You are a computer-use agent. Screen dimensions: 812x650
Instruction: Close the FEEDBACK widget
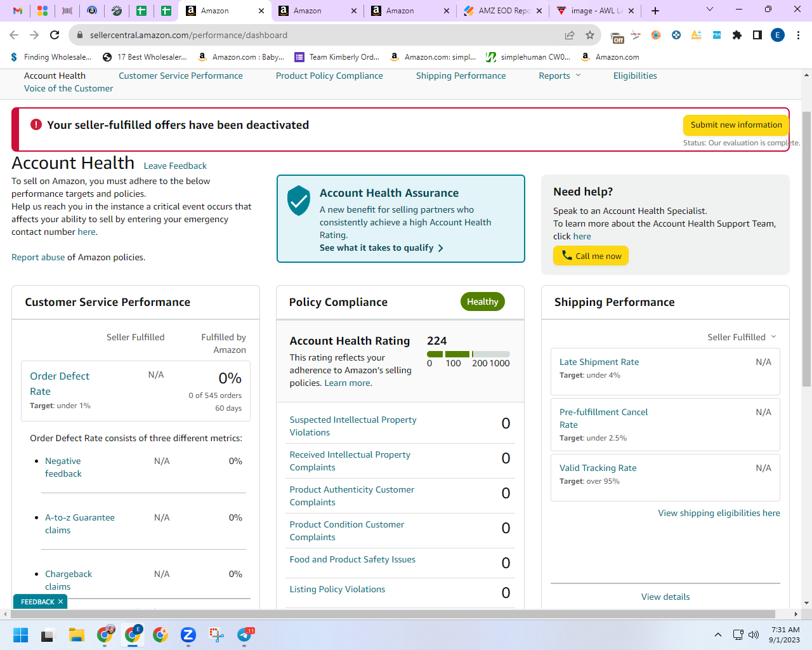pyautogui.click(x=61, y=602)
